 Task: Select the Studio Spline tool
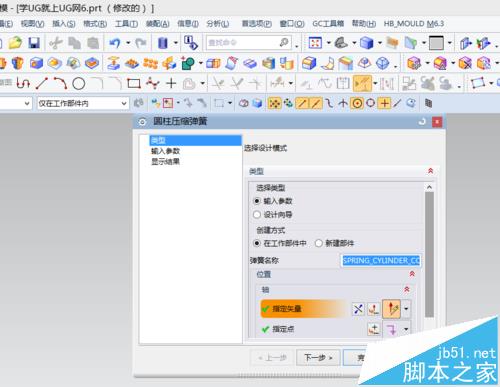(x=153, y=83)
